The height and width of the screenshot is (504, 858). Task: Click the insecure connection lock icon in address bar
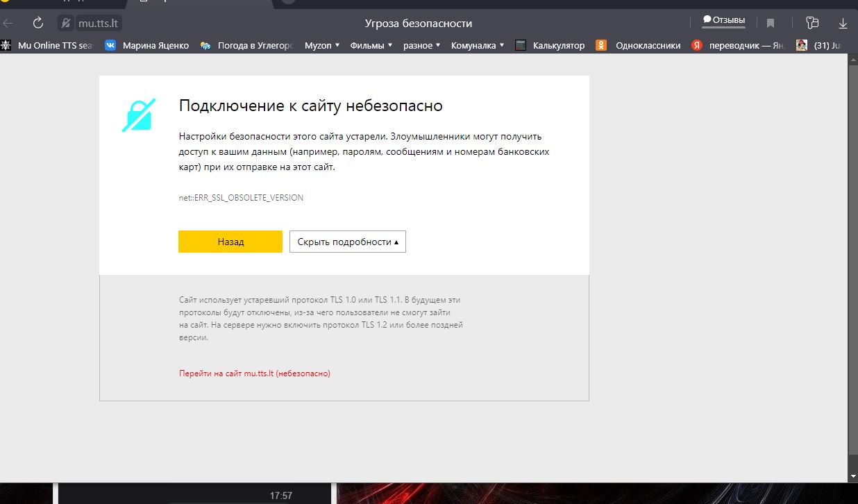tap(67, 23)
